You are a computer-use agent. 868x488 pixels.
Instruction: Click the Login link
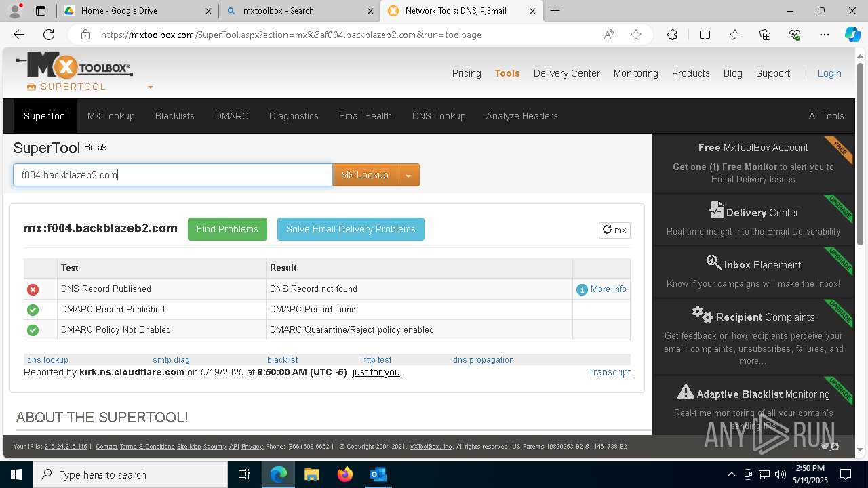pos(829,73)
